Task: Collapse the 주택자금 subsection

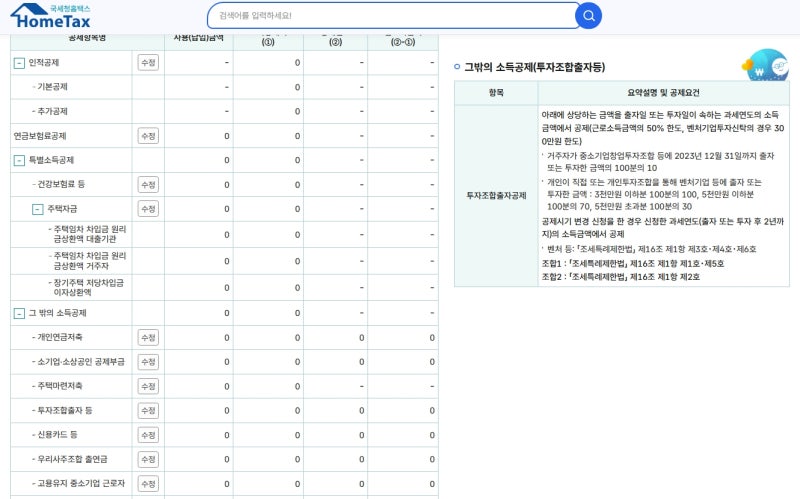Action: 38,209
